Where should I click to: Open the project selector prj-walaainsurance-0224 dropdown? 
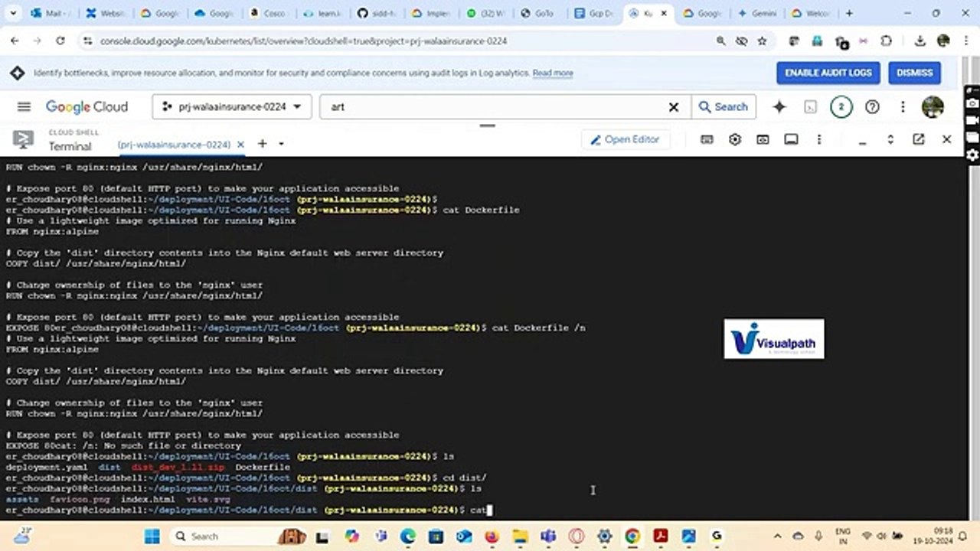(232, 107)
